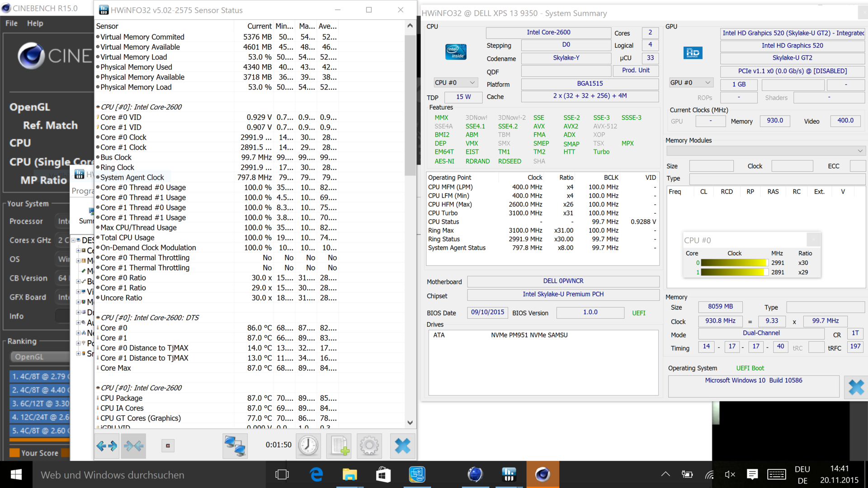Image resolution: width=868 pixels, height=488 pixels.
Task: Click the clock reset icon next to 0:01:50
Action: (308, 446)
